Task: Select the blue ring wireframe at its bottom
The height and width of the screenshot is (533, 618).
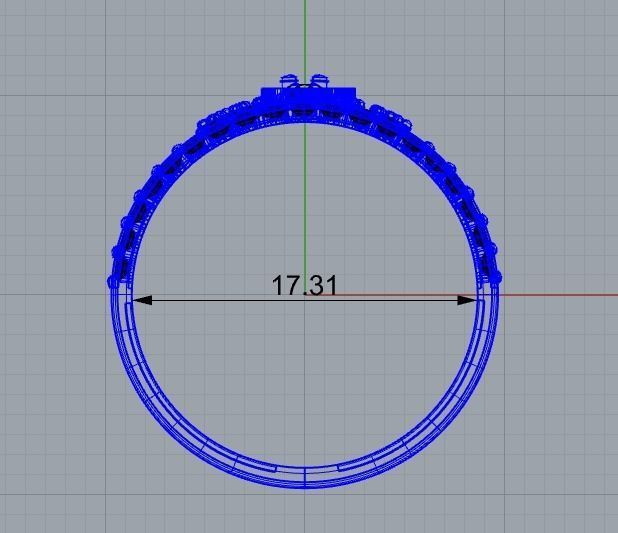Action: 305,478
